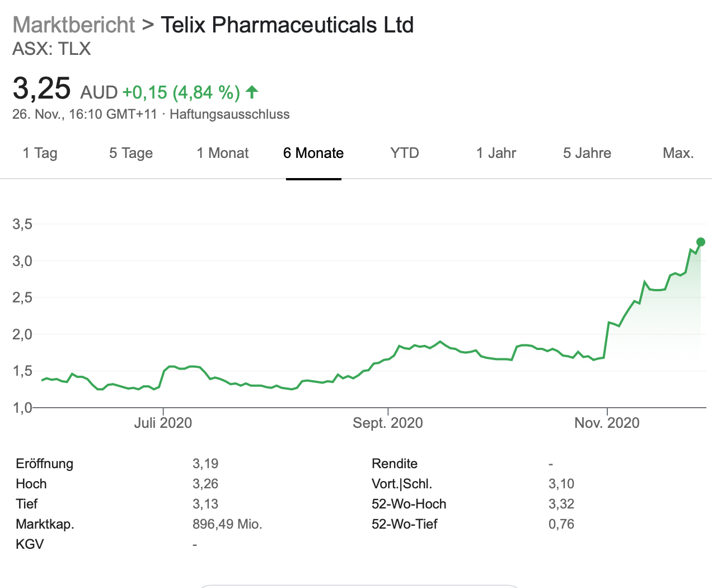This screenshot has width=712, height=588.
Task: Open the 1 Monat chart view
Action: 222,153
